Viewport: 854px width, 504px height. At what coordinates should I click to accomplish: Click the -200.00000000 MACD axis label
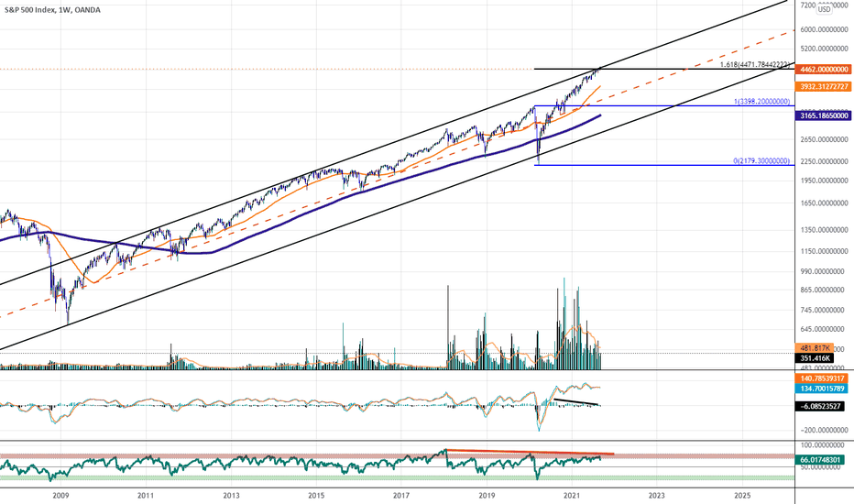click(x=825, y=430)
